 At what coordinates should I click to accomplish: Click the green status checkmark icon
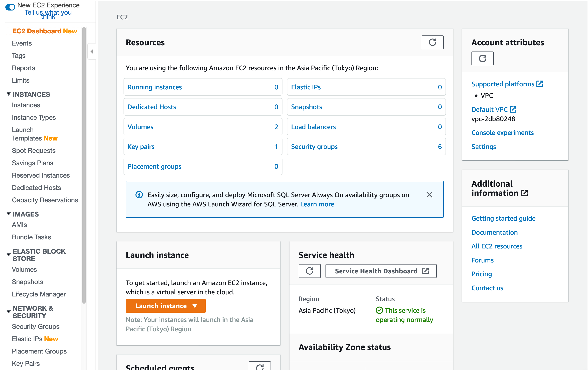pos(379,310)
